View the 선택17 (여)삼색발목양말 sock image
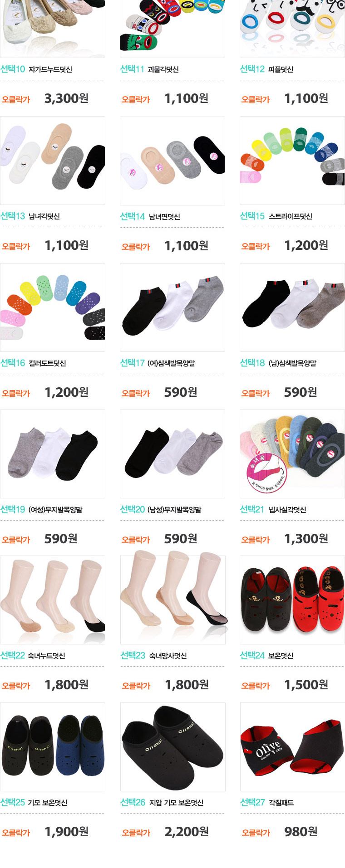 click(172, 307)
